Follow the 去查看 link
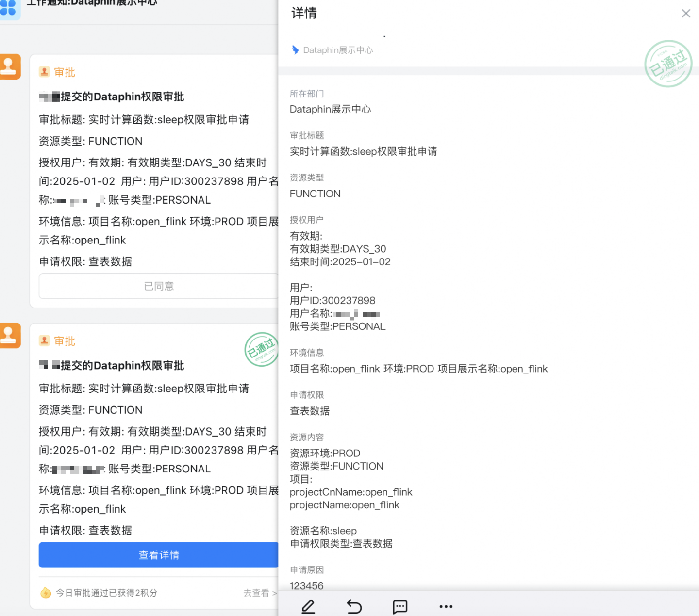The width and height of the screenshot is (699, 616). tap(260, 593)
